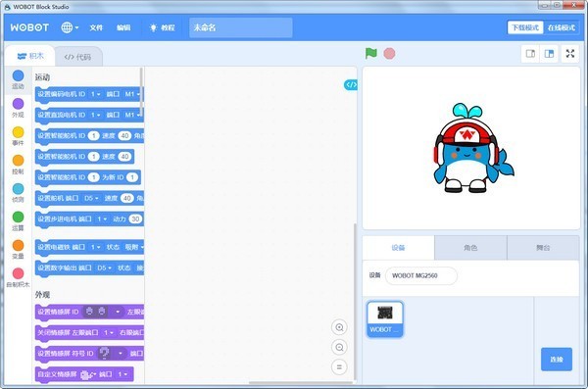Viewport: 588px width, 389px height.
Task: Select the 设备 device tab
Action: [x=398, y=248]
